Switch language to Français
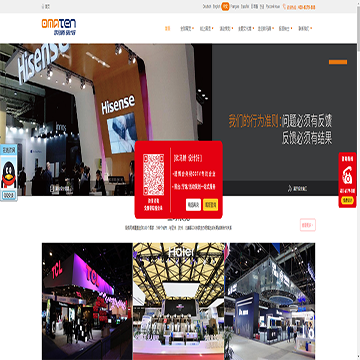The width and height of the screenshot is (360, 360). pyautogui.click(x=235, y=7)
